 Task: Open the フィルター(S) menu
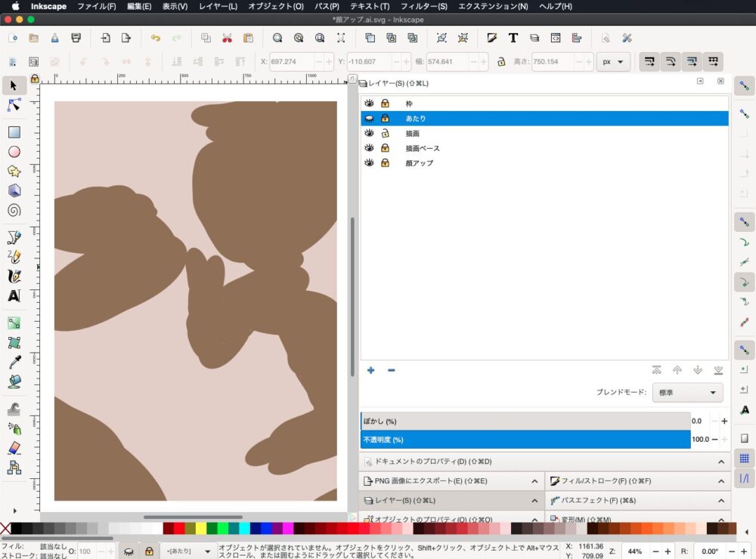(x=423, y=6)
